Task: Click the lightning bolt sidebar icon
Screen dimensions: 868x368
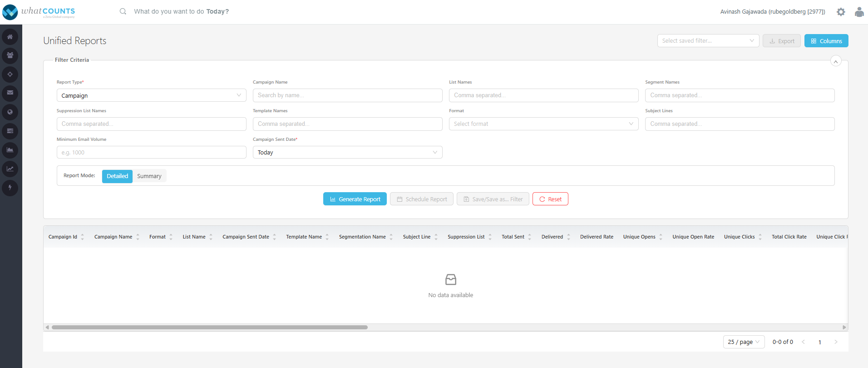Action: coord(10,188)
